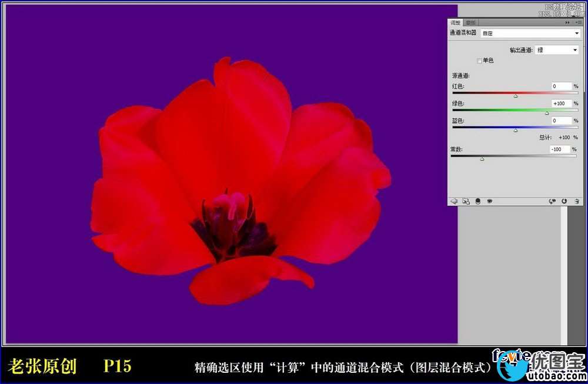Reset adjustment with the circular arrow icon
This screenshot has height=384, width=588.
(564, 201)
